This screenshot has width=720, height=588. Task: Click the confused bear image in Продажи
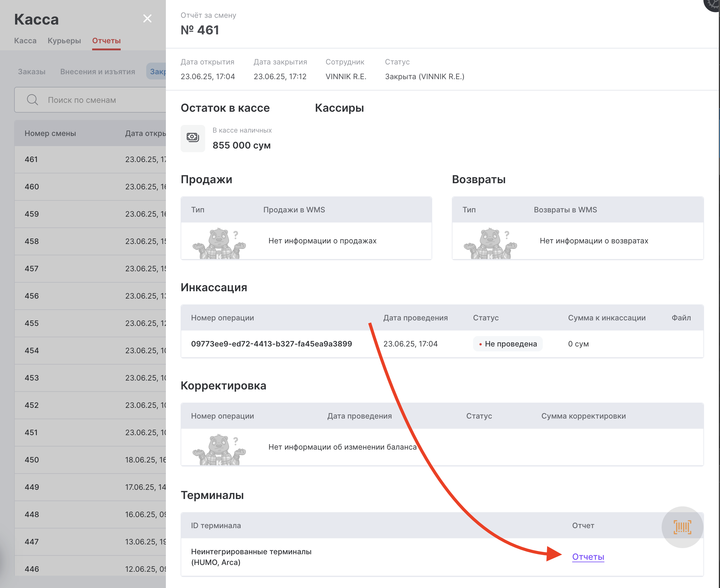coord(219,243)
